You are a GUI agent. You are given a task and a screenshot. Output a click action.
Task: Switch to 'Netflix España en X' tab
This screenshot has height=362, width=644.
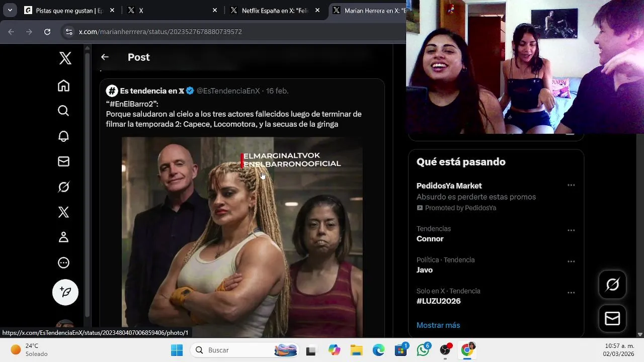(x=275, y=10)
